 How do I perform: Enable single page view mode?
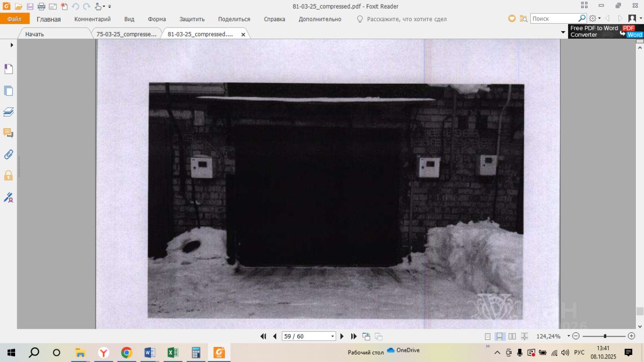pos(488,336)
